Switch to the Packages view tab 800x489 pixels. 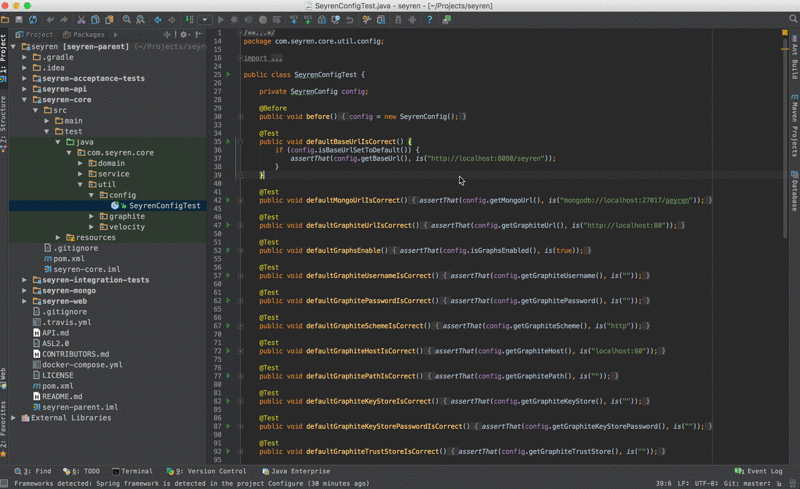(x=84, y=35)
